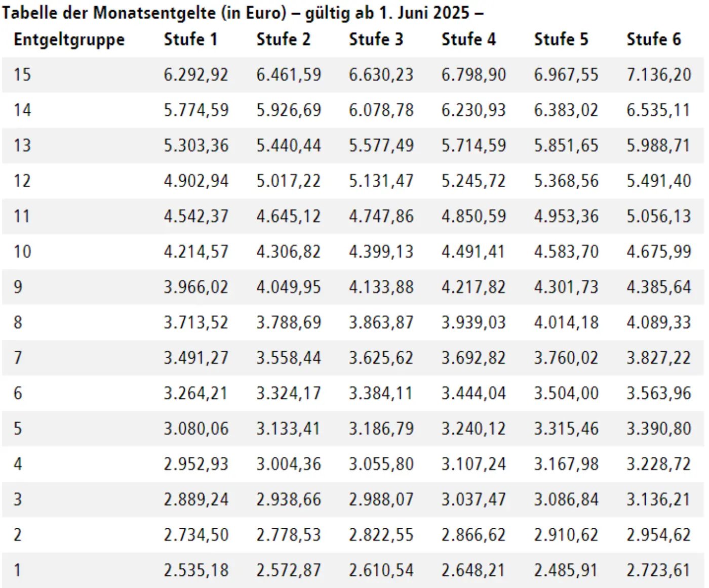Click the value 2.910,62 in row 2
709x588 pixels.
(x=566, y=535)
